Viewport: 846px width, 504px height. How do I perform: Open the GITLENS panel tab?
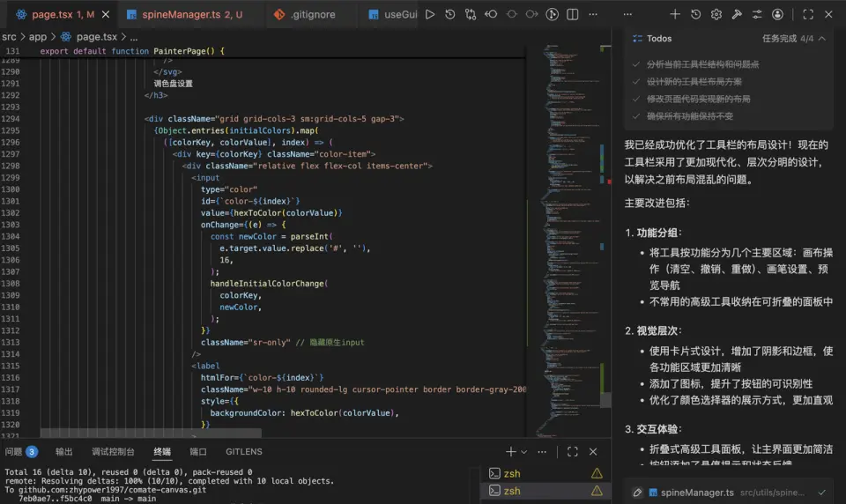click(x=243, y=452)
